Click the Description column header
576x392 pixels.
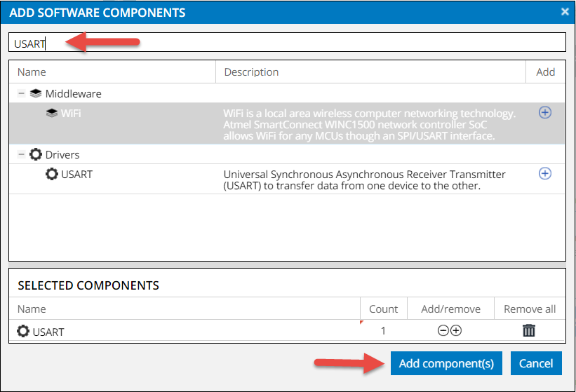(251, 72)
